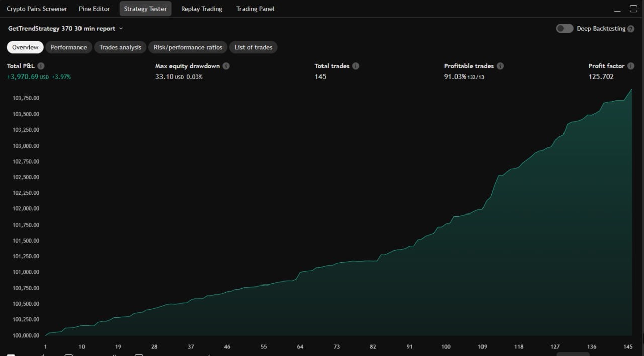Click the green +3.97% P&L value

pos(61,77)
